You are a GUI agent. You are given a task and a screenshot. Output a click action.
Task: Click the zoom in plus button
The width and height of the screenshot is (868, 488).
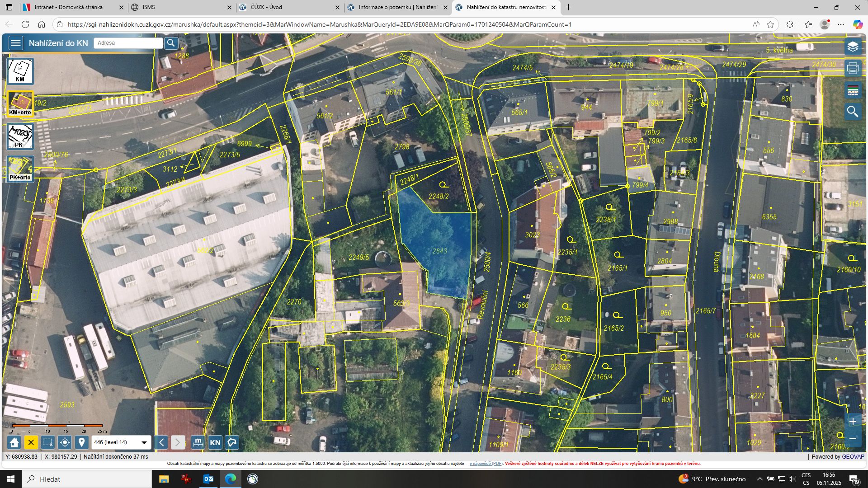[x=853, y=422]
